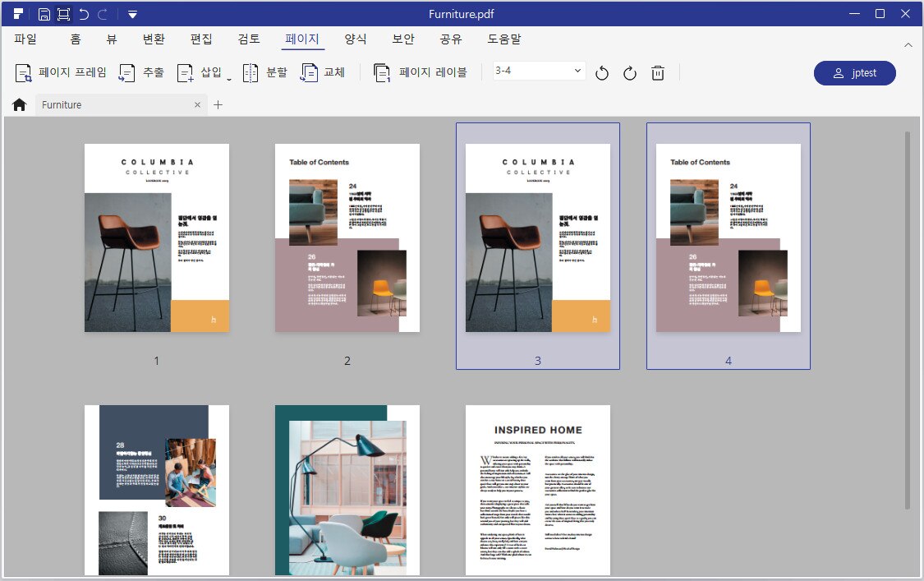Delete selected pages with trash icon
924x581 pixels.
(x=658, y=73)
